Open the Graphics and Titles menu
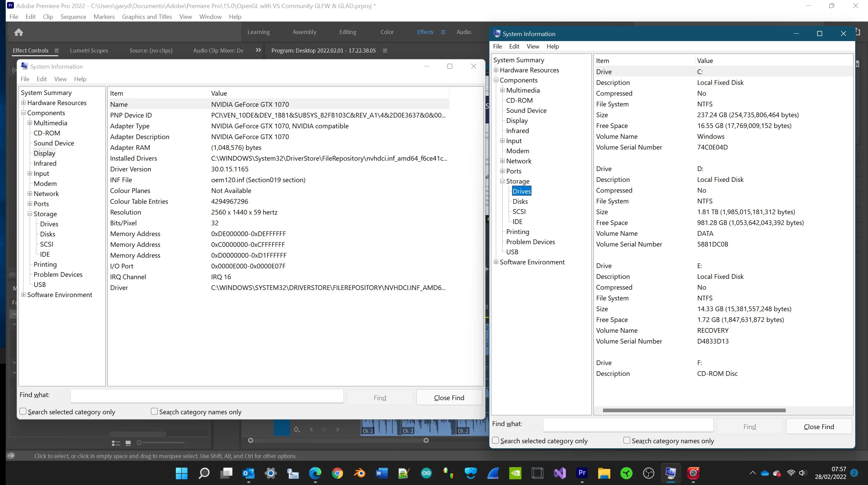The height and width of the screenshot is (485, 868). click(x=147, y=17)
